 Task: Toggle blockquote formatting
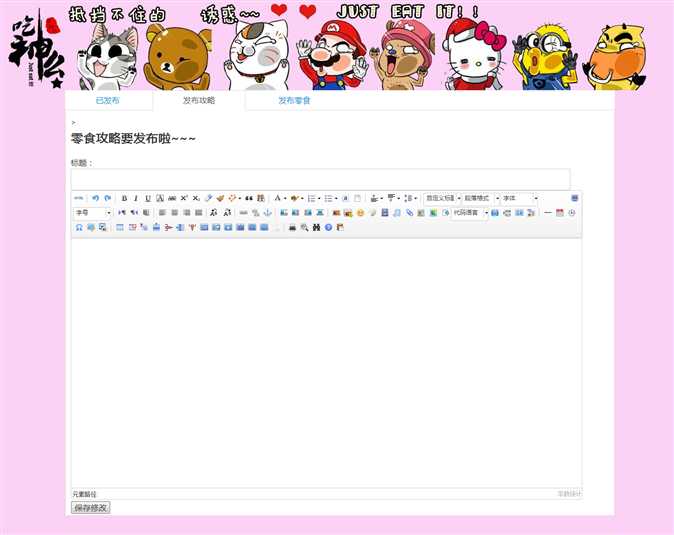coord(249,198)
